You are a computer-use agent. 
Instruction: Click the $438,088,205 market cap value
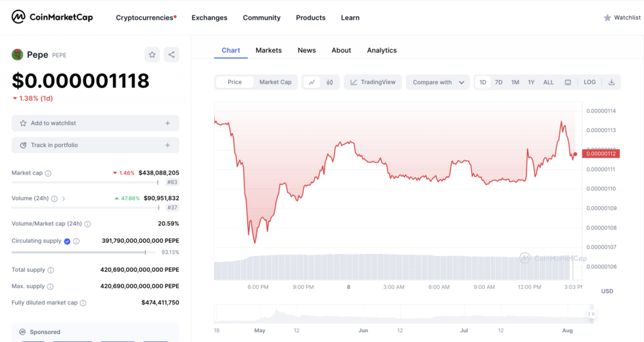coord(158,173)
